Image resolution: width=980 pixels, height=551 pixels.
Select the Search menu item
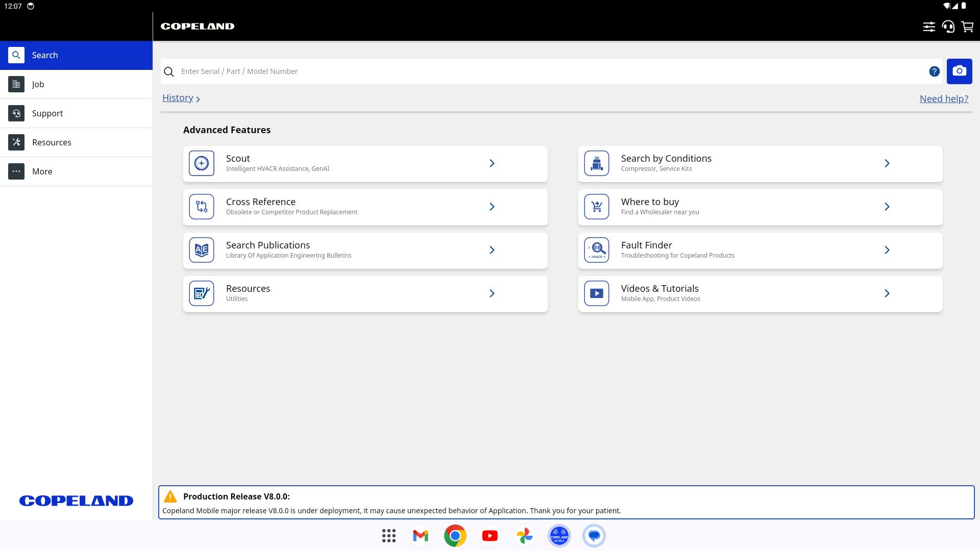pos(77,55)
